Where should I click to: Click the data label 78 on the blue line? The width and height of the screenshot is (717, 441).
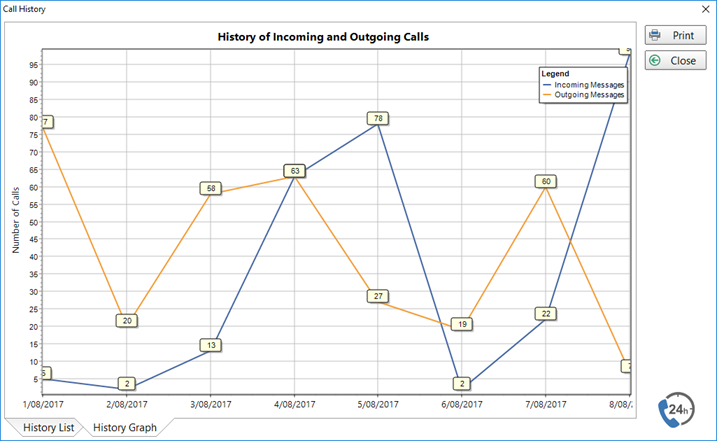[378, 118]
